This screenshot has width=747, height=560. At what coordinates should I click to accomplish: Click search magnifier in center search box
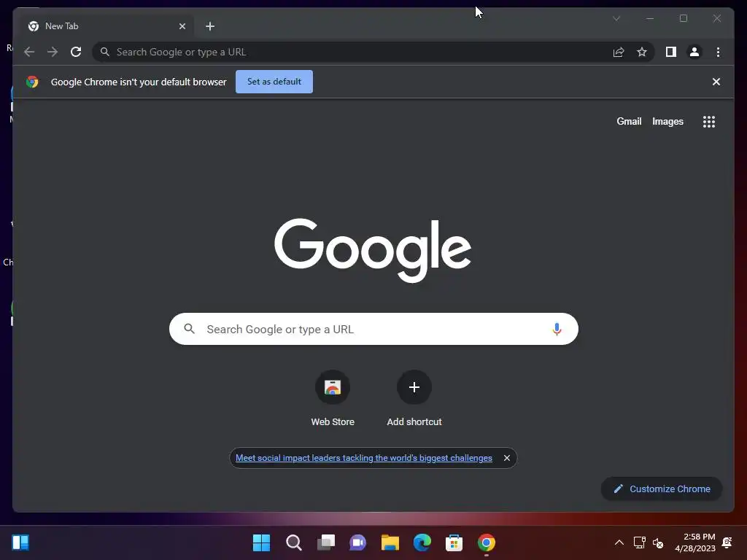click(x=190, y=329)
